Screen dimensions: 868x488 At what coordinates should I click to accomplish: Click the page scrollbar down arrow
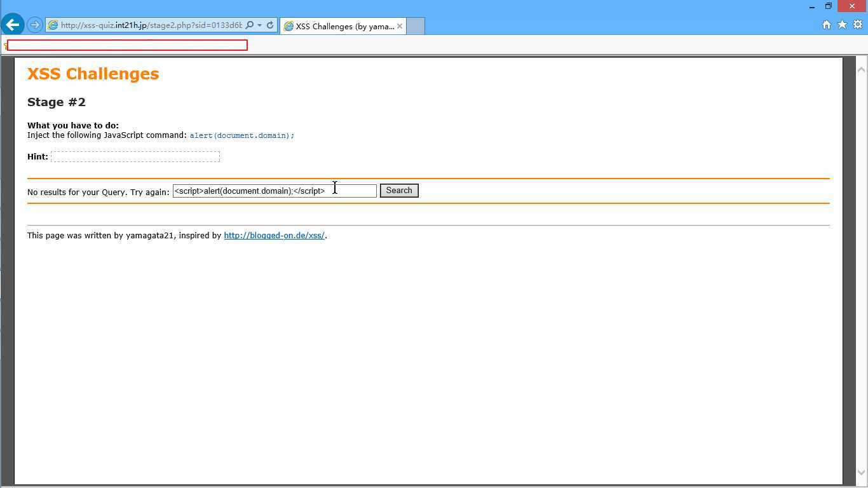coord(862,472)
